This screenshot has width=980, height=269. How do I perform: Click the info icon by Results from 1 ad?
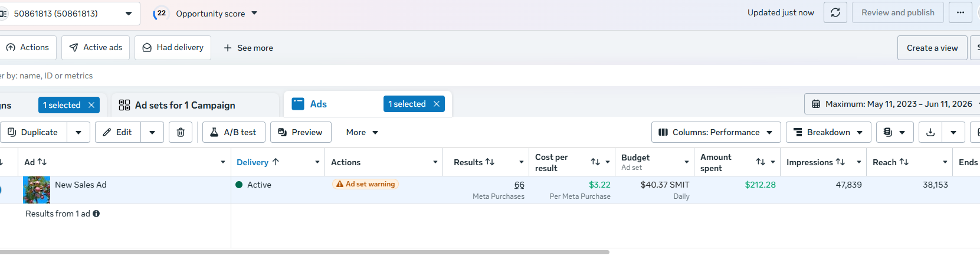[96, 214]
